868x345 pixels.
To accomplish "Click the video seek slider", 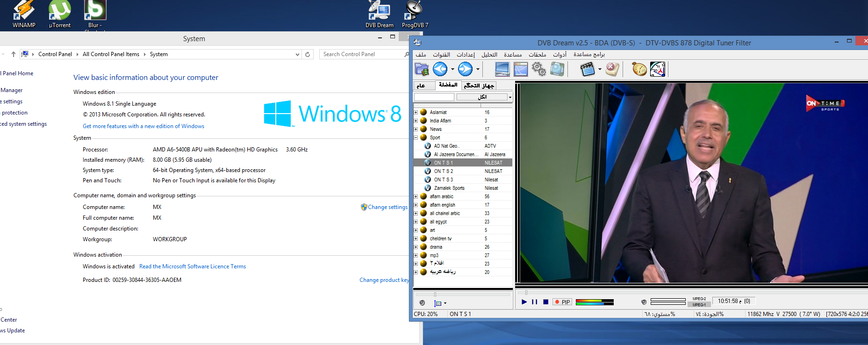I will click(x=692, y=293).
